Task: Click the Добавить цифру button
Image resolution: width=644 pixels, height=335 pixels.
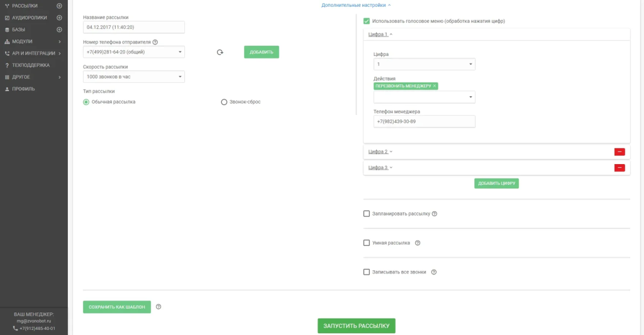Action: [x=497, y=183]
